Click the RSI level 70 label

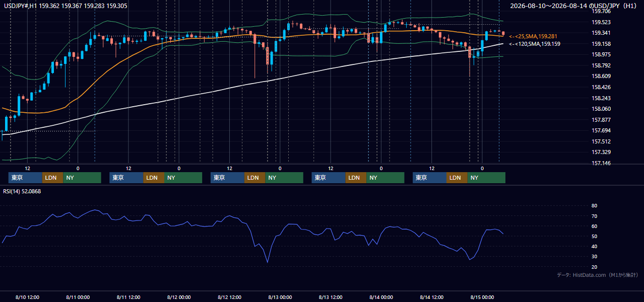[x=594, y=216]
